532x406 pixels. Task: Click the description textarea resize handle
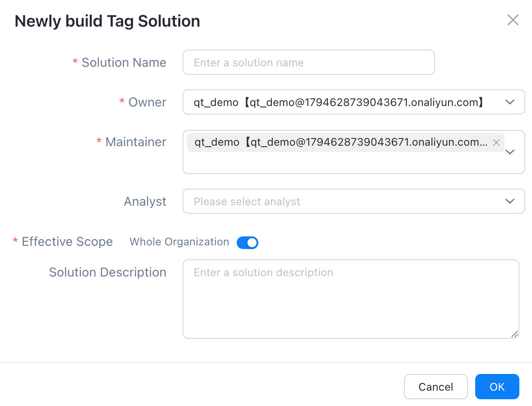point(514,334)
